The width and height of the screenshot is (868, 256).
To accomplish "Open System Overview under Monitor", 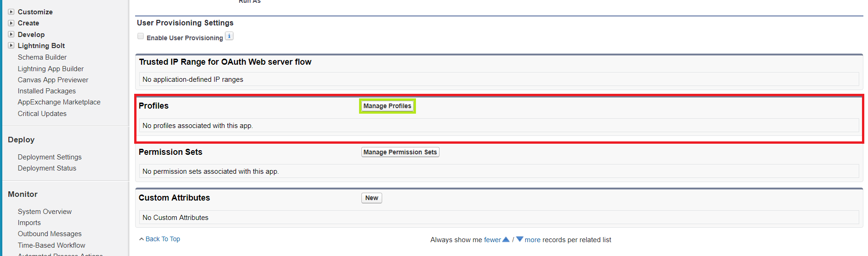I will coord(45,212).
